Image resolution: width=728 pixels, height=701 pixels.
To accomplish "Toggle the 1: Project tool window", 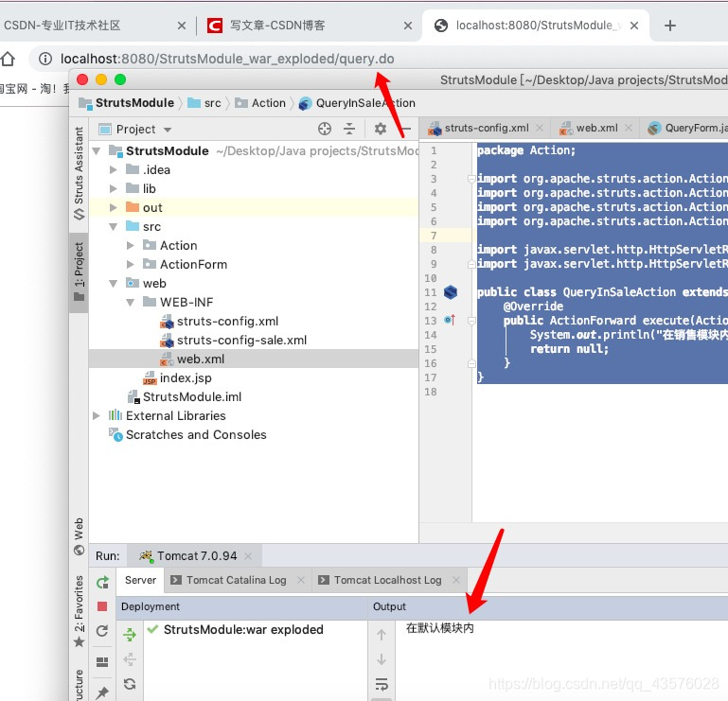I will tap(79, 272).
